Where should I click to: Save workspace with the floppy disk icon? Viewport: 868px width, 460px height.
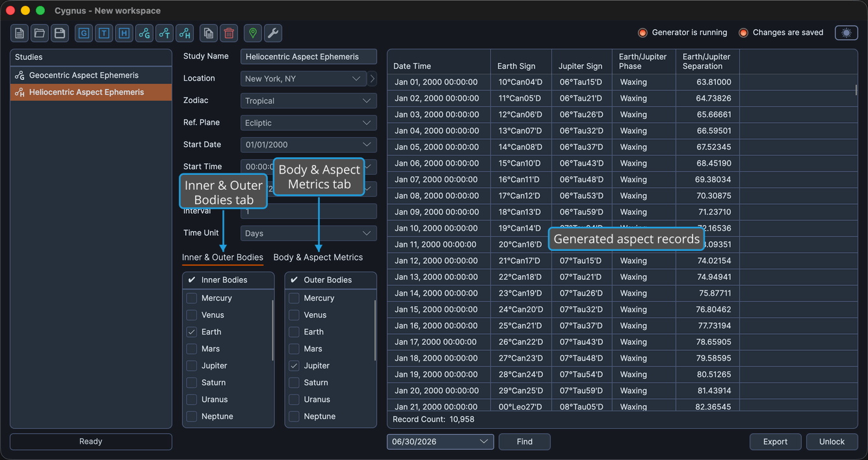[x=60, y=33]
